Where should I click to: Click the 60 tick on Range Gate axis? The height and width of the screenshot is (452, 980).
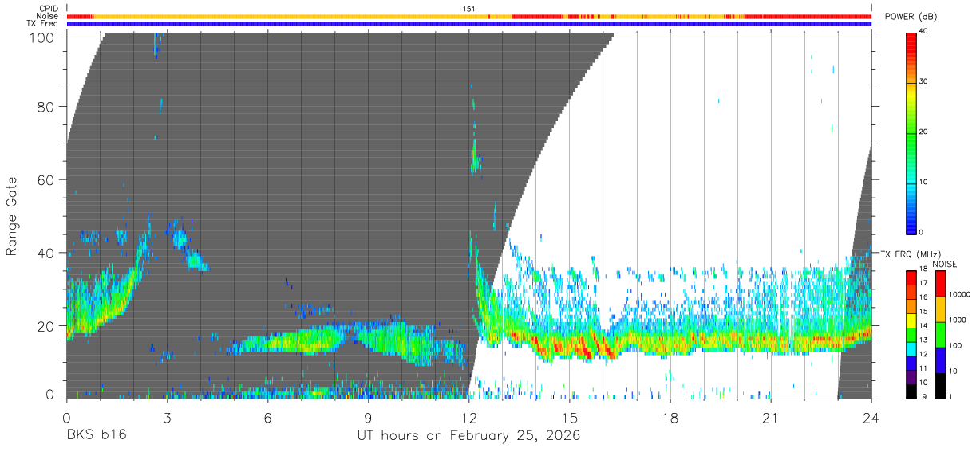(45, 179)
